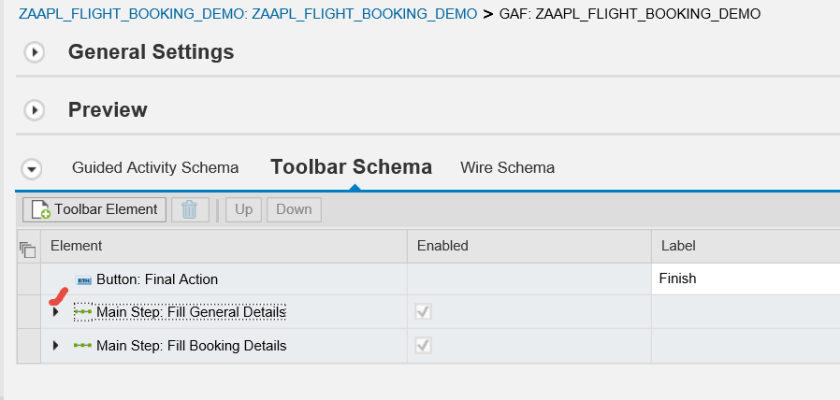840x400 pixels.
Task: Click the select-all icon in table header
Action: point(28,246)
